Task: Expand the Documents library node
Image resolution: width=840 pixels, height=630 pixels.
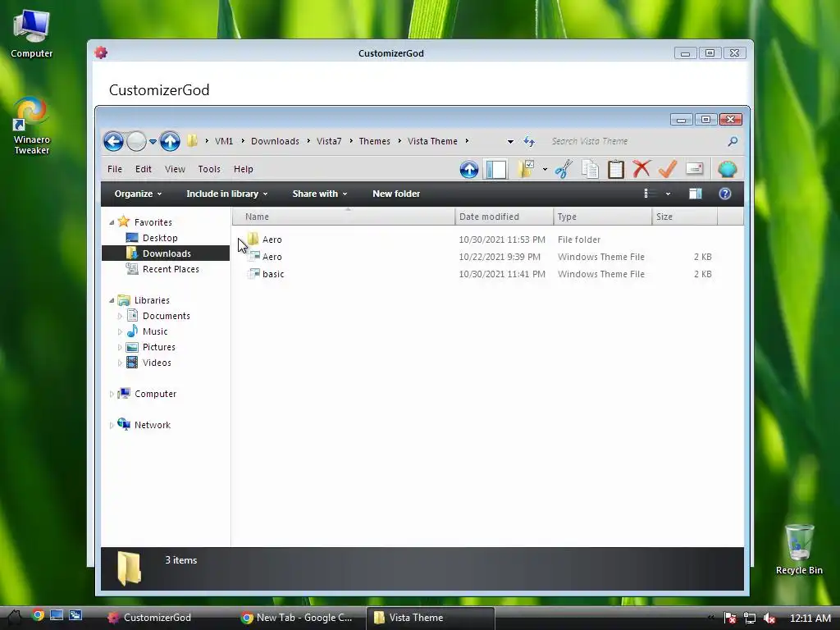Action: coord(120,316)
